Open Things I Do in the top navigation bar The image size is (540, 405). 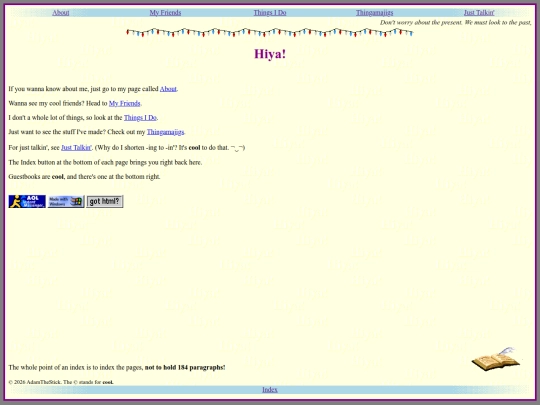270,13
